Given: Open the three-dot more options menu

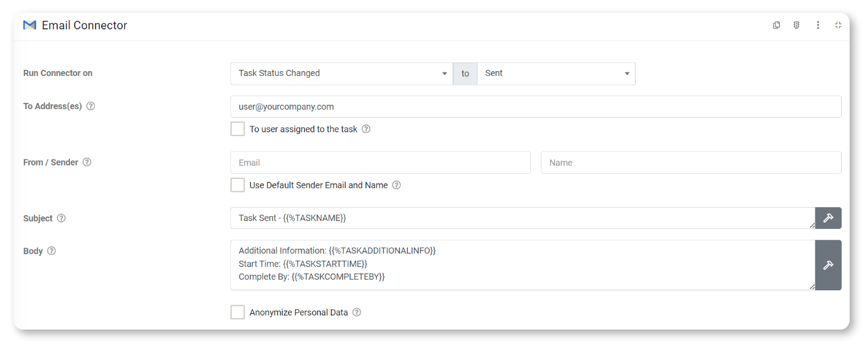Looking at the screenshot, I should point(818,25).
